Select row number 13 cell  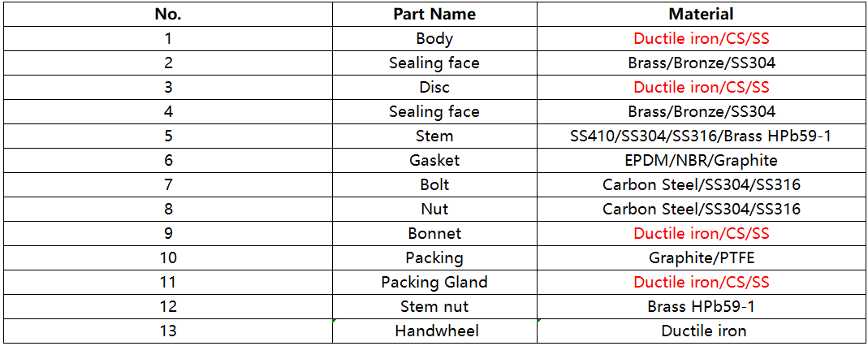click(x=168, y=331)
